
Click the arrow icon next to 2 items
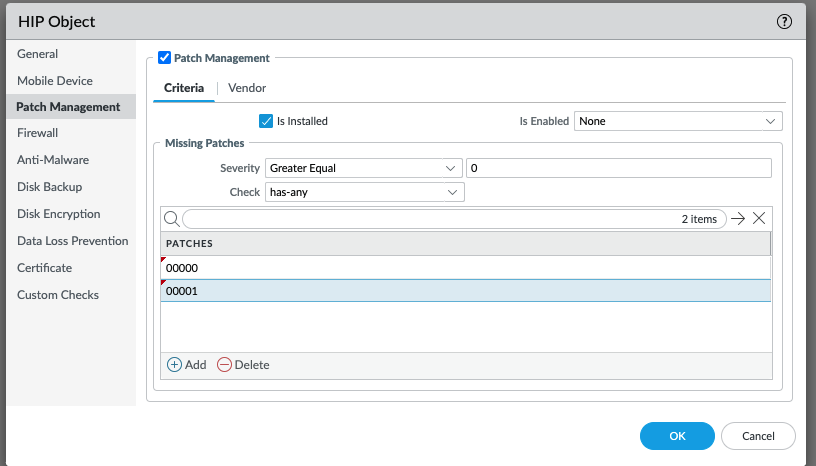[738, 219]
